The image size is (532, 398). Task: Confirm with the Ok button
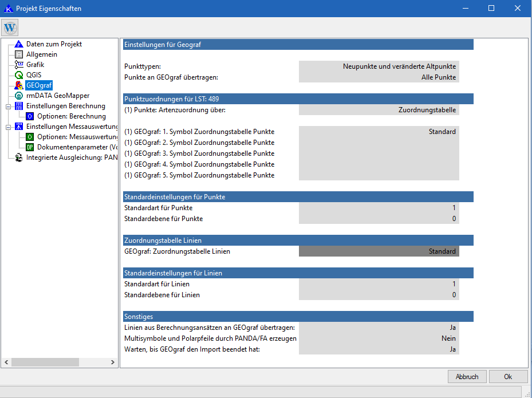(x=508, y=377)
